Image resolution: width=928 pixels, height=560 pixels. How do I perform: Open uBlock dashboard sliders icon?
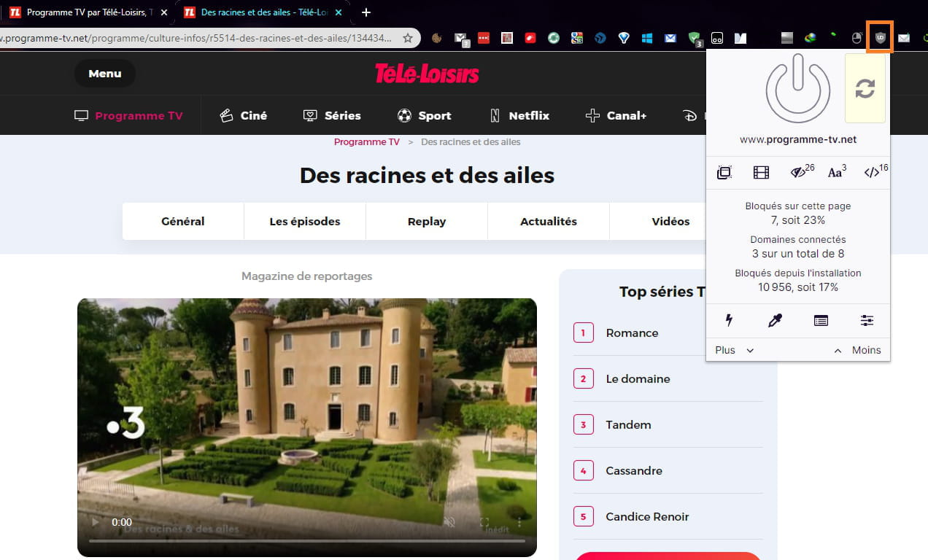[x=867, y=320]
